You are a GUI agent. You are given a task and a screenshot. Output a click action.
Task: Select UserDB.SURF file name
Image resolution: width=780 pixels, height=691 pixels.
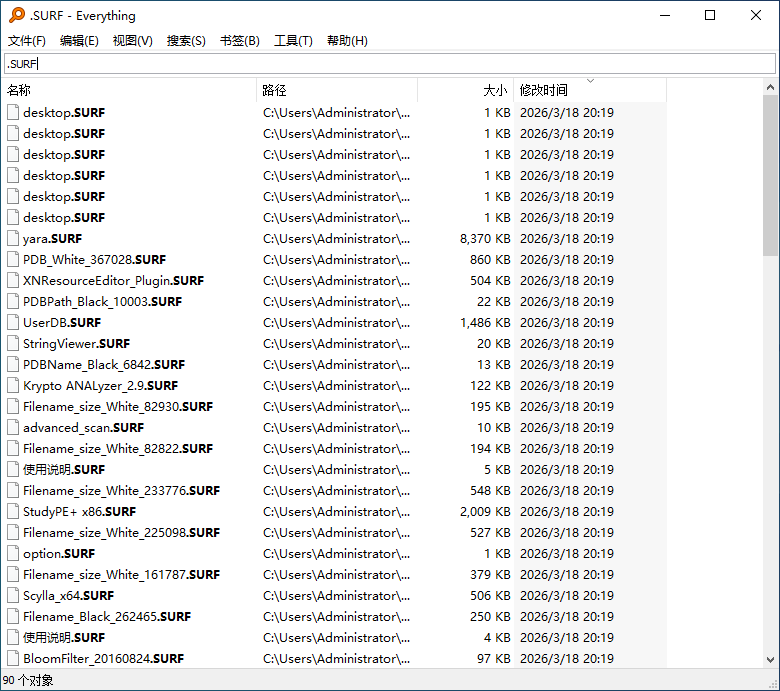click(62, 323)
